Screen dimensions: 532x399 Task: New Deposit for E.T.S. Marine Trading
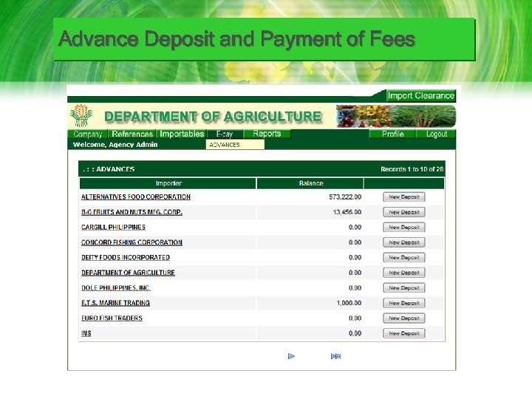(404, 303)
